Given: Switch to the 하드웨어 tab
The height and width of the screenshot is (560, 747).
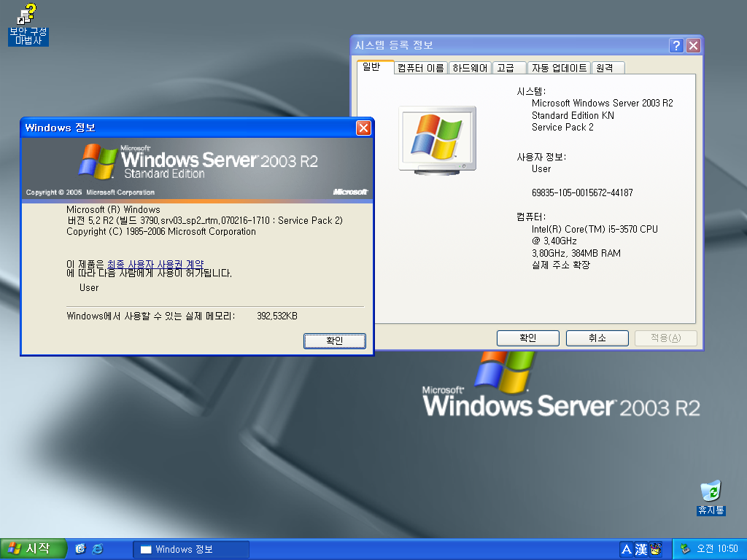Looking at the screenshot, I should [470, 68].
